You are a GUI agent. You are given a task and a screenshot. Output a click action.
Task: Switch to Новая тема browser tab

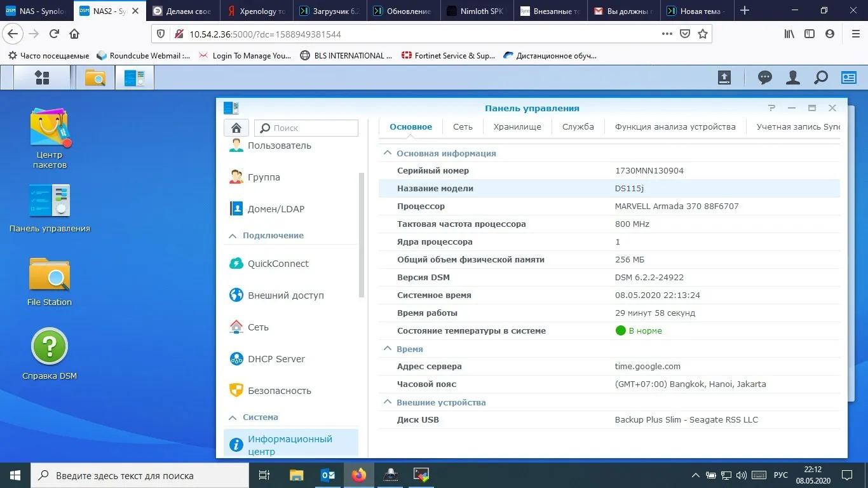696,11
